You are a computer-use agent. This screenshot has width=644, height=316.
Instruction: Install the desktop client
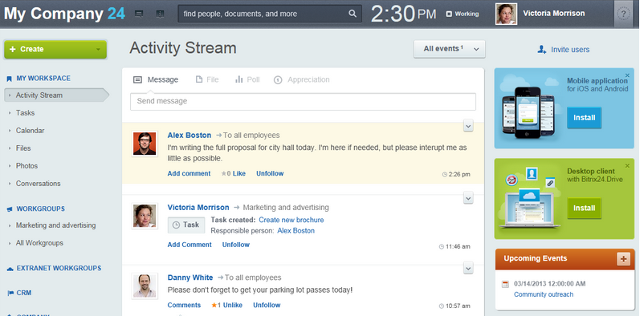584,208
